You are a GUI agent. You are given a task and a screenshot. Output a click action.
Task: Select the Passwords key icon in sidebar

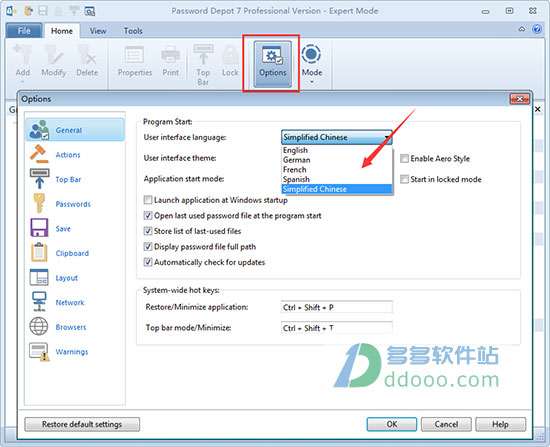coord(39,204)
